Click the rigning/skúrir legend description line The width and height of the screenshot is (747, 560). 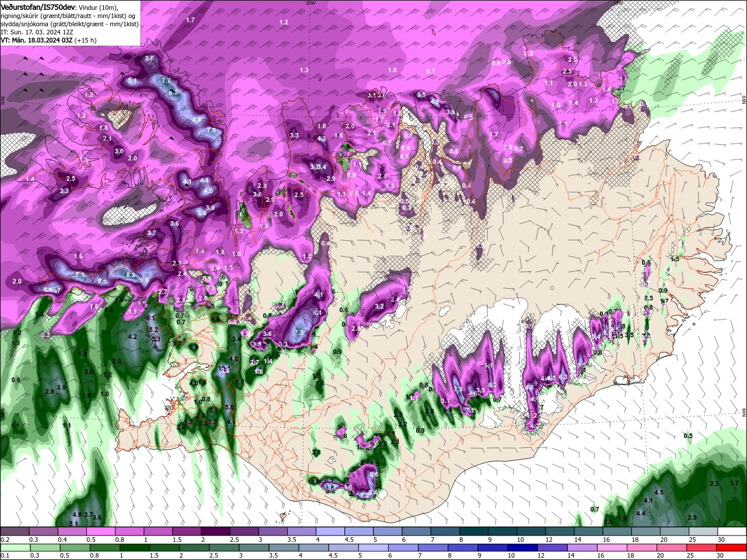click(69, 15)
